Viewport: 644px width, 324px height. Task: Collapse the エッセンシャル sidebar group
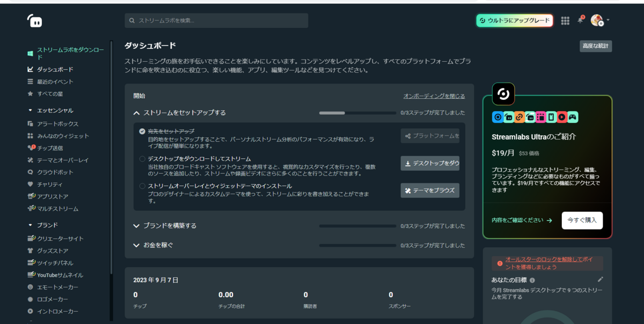(x=31, y=111)
